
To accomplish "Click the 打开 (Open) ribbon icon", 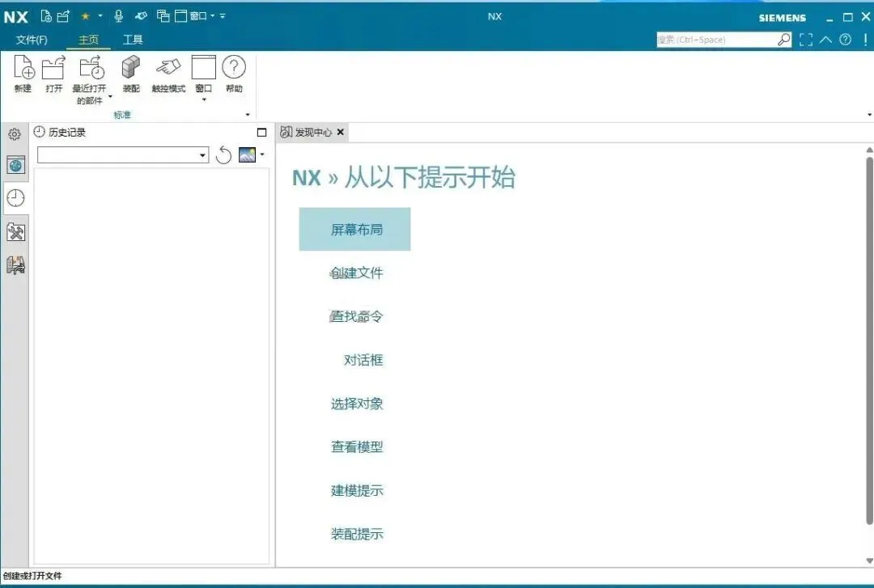I will (54, 68).
